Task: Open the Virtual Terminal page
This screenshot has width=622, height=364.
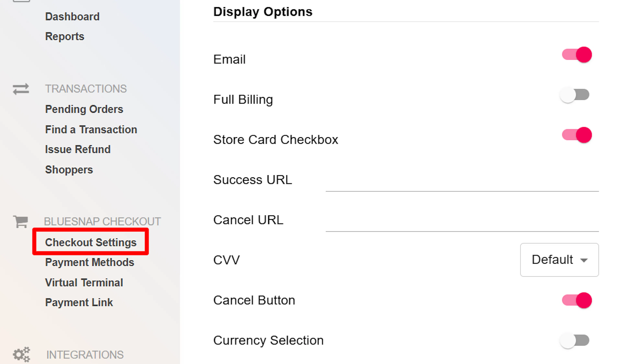Action: 84,282
